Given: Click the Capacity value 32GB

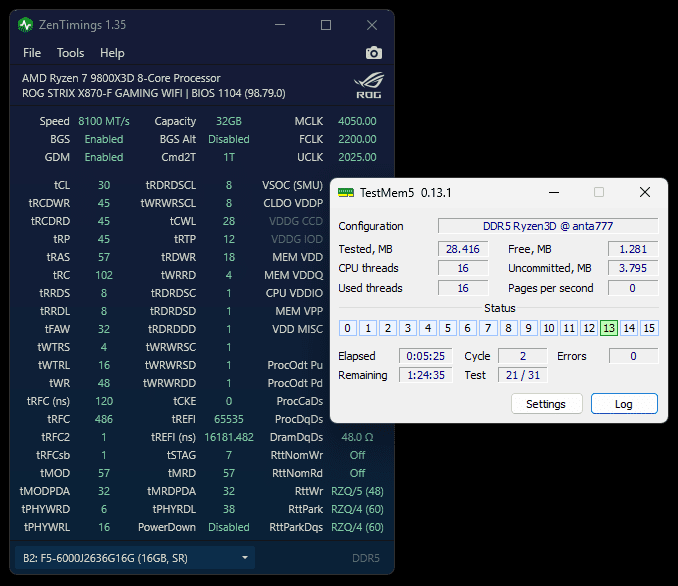Looking at the screenshot, I should (x=229, y=121).
